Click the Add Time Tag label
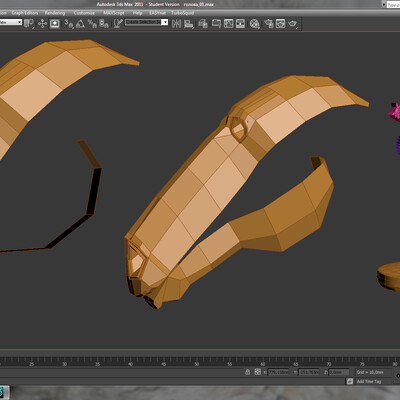Viewport: 400px width, 400px height. [x=369, y=381]
